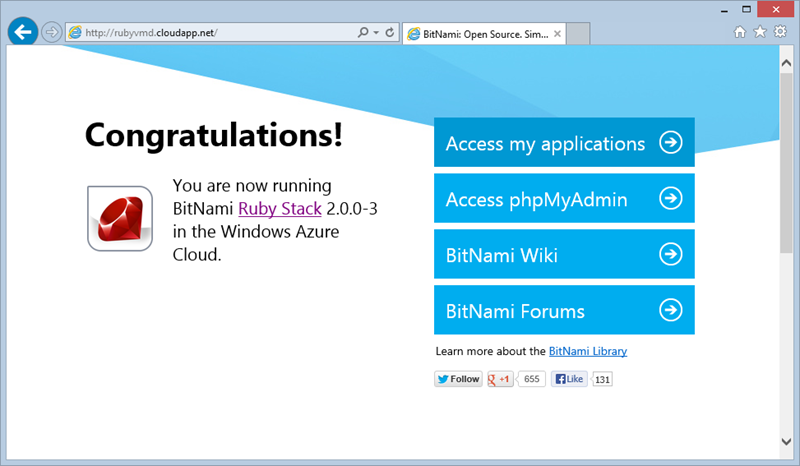Click the arrow icon on Access my applications

point(670,142)
